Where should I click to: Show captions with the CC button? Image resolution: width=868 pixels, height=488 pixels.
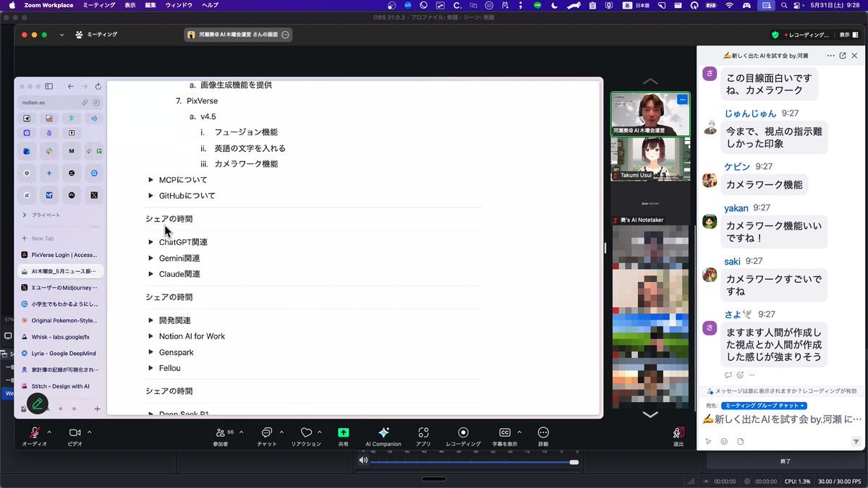[505, 433]
